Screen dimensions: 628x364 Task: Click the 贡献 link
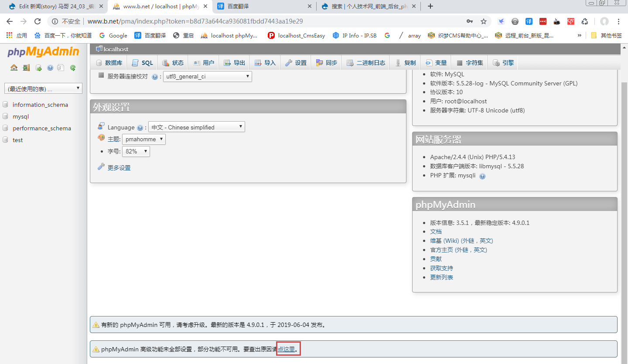tap(436, 259)
